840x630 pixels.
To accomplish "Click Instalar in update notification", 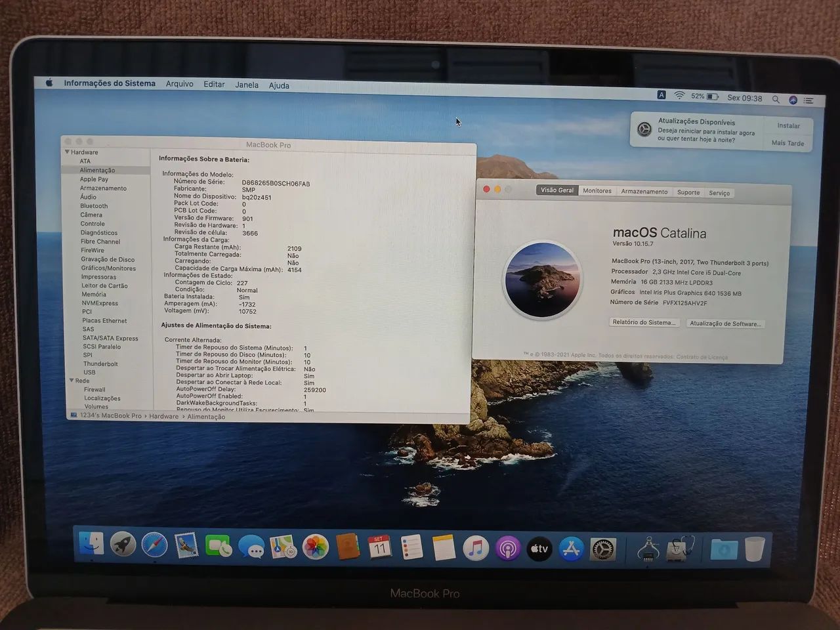I will click(788, 126).
